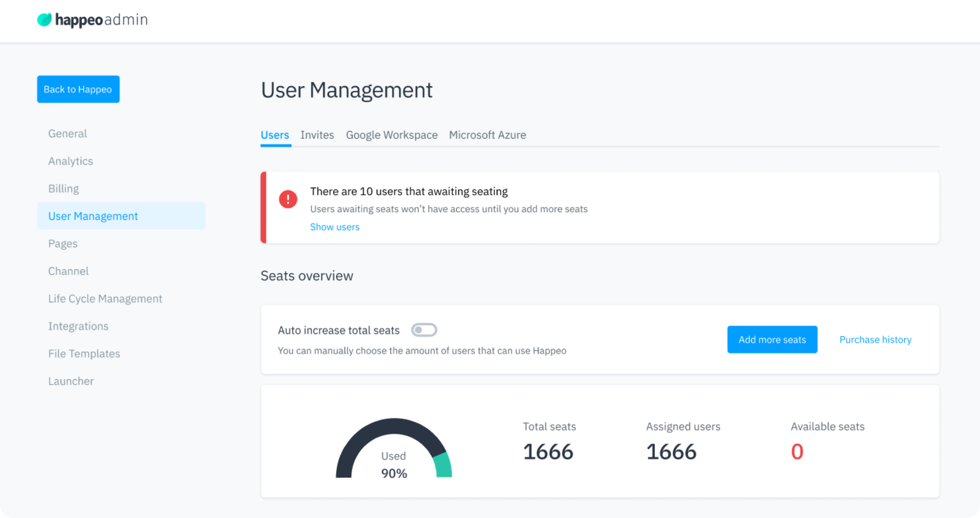Click the red alert warning icon

pos(288,199)
